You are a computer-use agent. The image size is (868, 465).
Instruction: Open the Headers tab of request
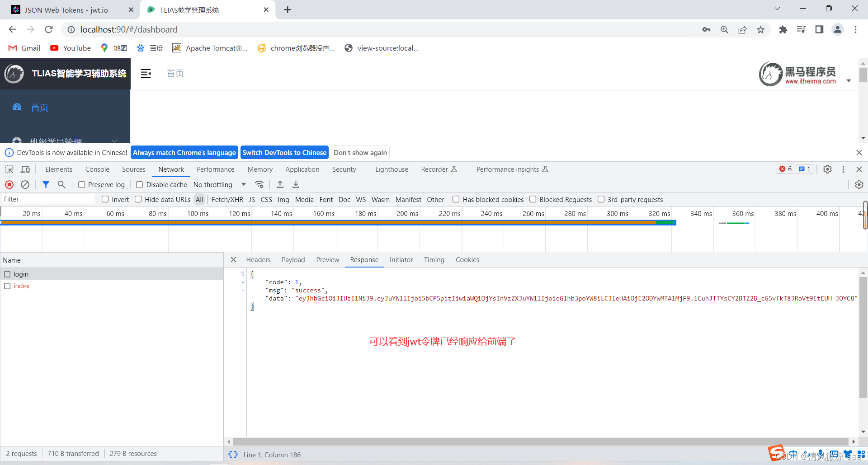click(x=258, y=260)
